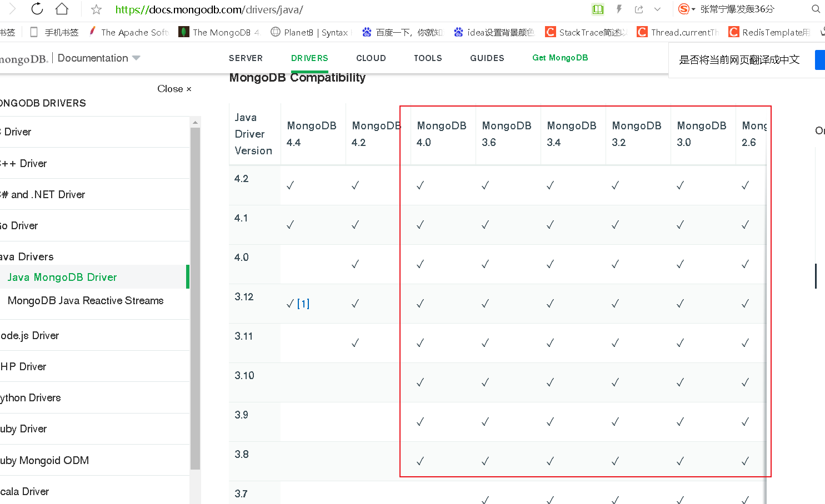
Task: Open The Apache Soft bookmark
Action: pos(128,32)
